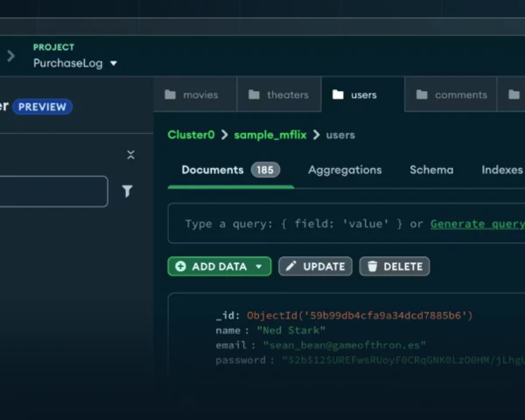Navigate to sample_mflix in breadcrumb

[269, 135]
